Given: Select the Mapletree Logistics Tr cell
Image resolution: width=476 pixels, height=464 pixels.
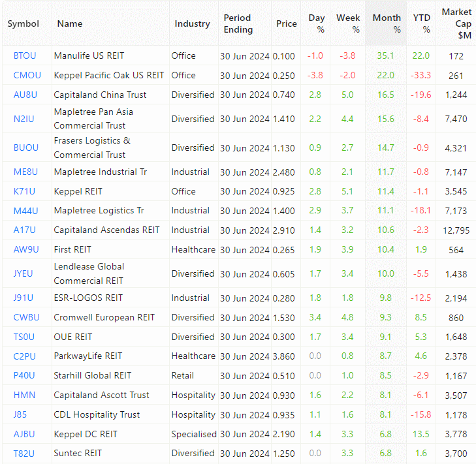Looking at the screenshot, I should click(99, 211).
